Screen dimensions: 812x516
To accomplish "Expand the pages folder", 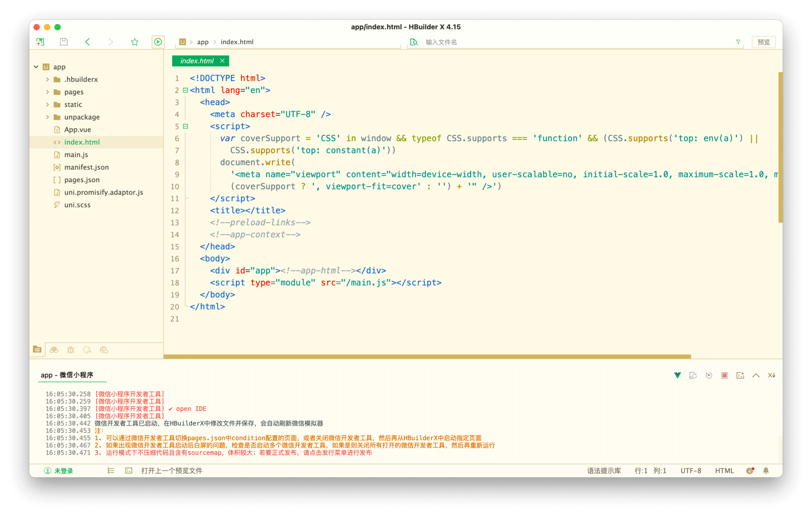I will 47,92.
